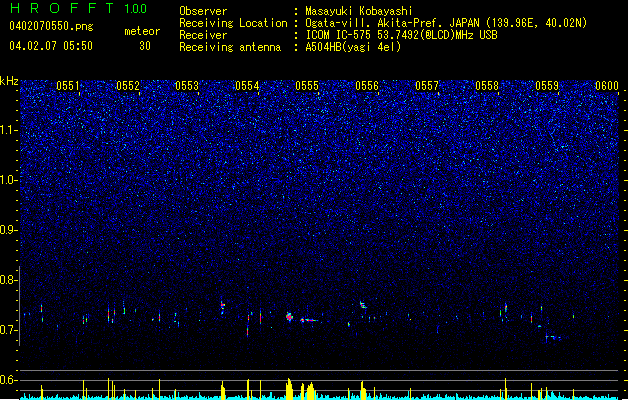Click the 0553 time marker
The height and width of the screenshot is (400, 629).
187,86
